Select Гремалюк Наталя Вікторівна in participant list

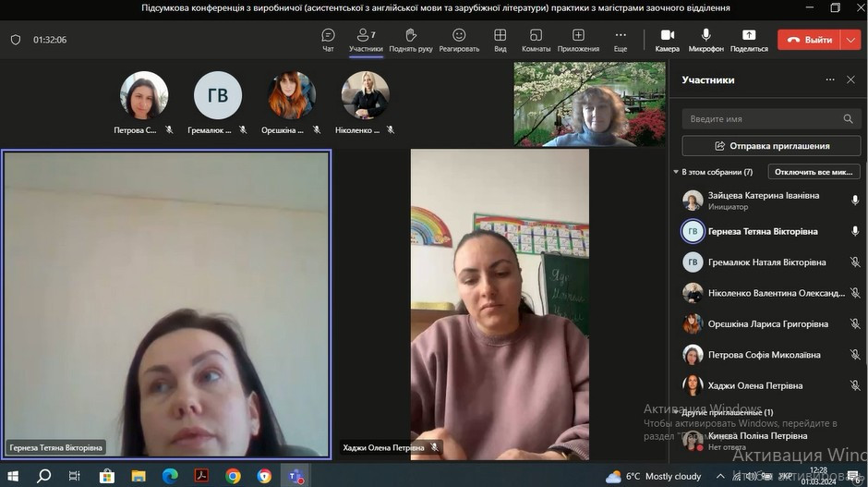click(770, 262)
